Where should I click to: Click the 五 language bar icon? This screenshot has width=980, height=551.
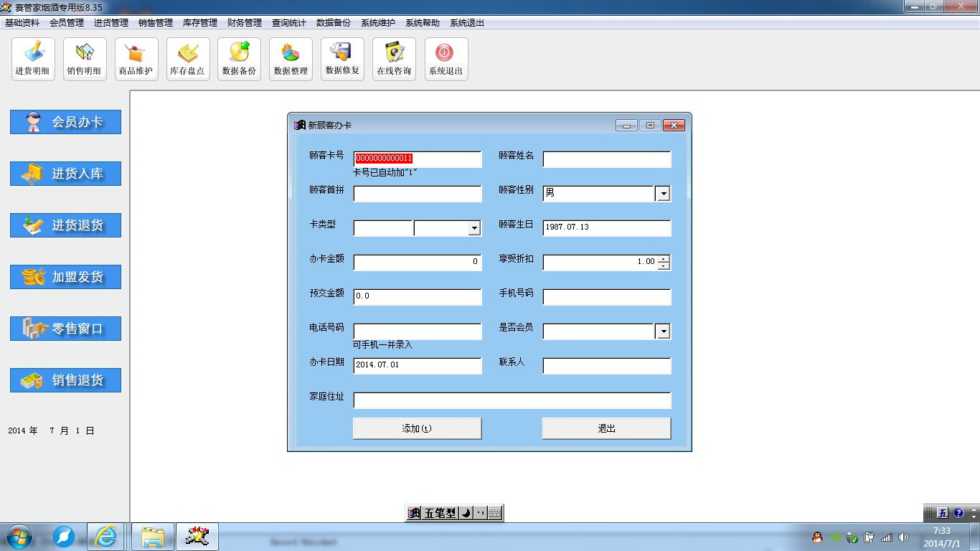click(x=943, y=513)
